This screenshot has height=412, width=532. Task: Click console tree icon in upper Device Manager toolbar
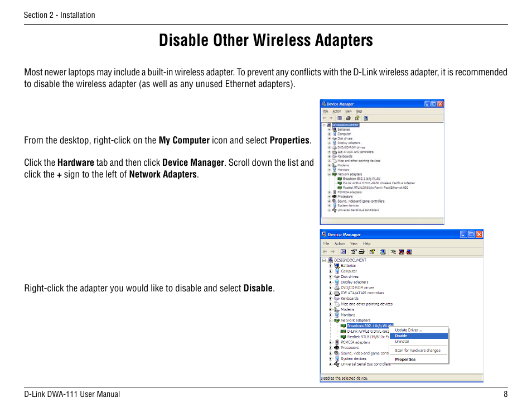(x=339, y=118)
